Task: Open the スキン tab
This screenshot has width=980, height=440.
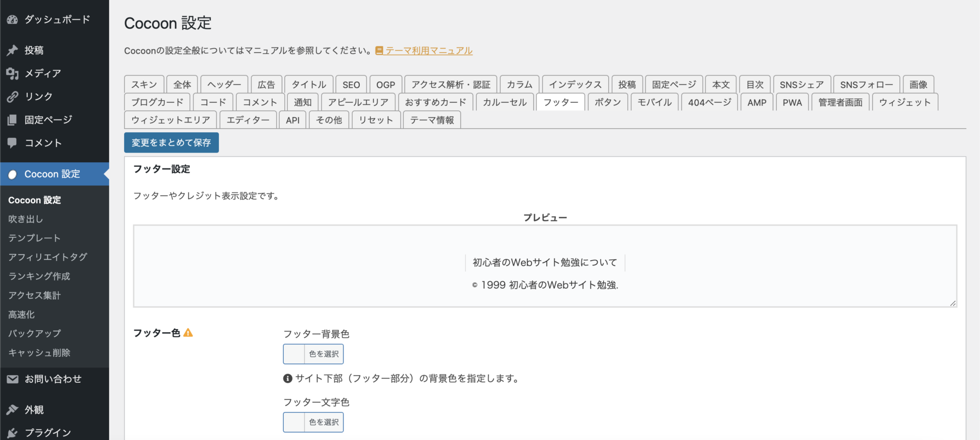Action: pos(144,84)
